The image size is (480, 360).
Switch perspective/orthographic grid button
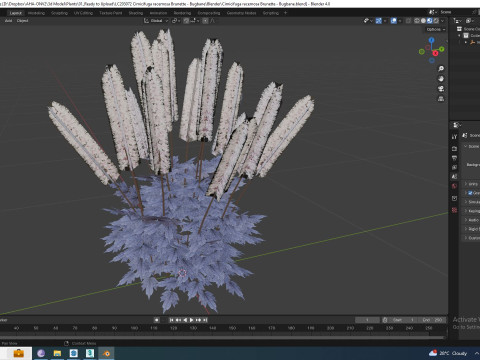click(441, 99)
